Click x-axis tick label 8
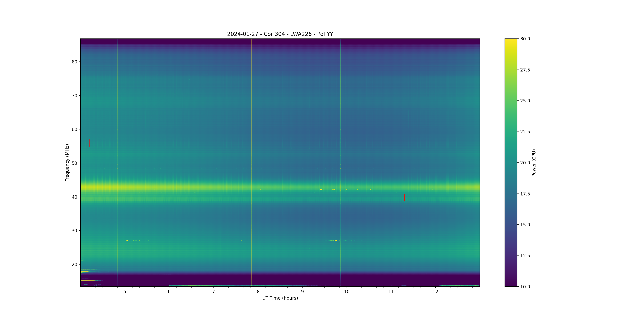 (x=258, y=292)
